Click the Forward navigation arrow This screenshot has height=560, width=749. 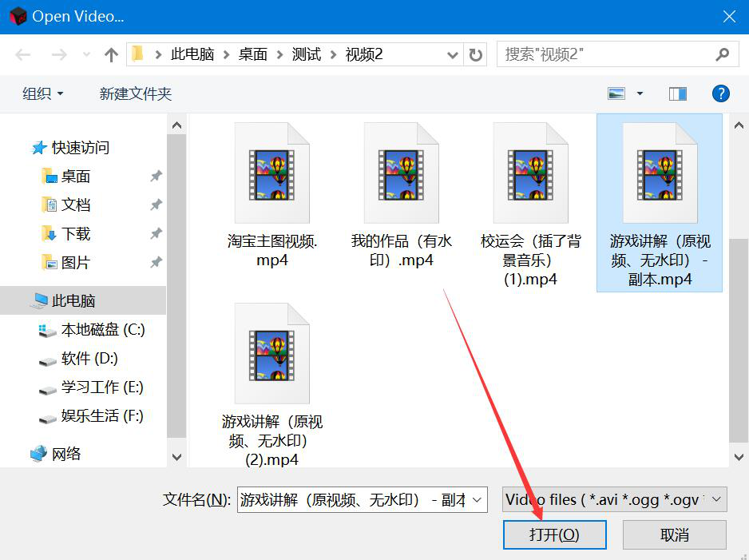[x=59, y=54]
